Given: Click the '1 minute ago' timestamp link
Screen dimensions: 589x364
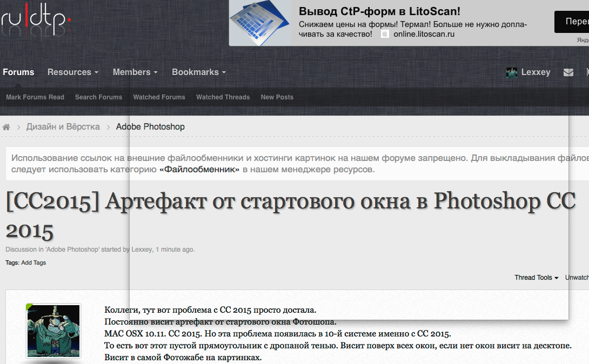Looking at the screenshot, I should tap(175, 250).
